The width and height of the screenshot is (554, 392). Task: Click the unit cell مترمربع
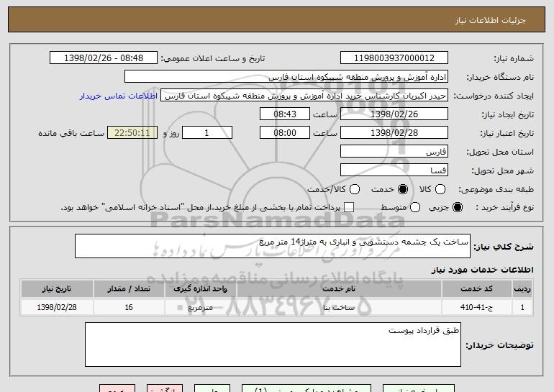point(200,307)
